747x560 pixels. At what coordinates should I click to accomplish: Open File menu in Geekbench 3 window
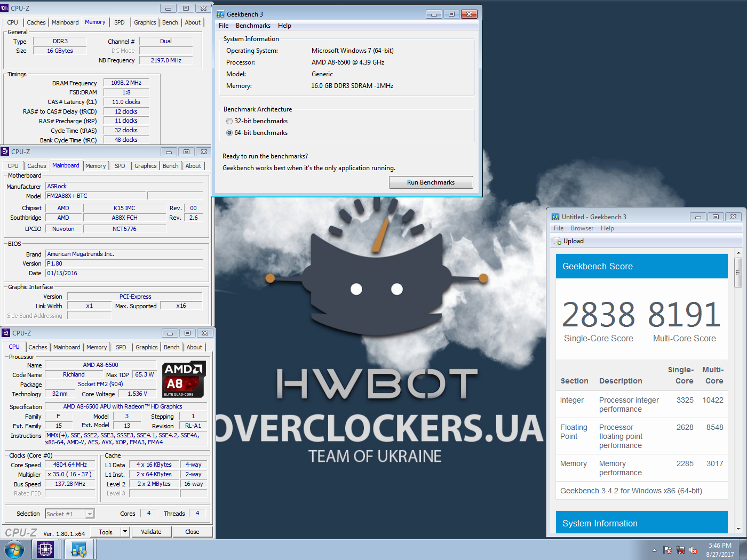(224, 26)
